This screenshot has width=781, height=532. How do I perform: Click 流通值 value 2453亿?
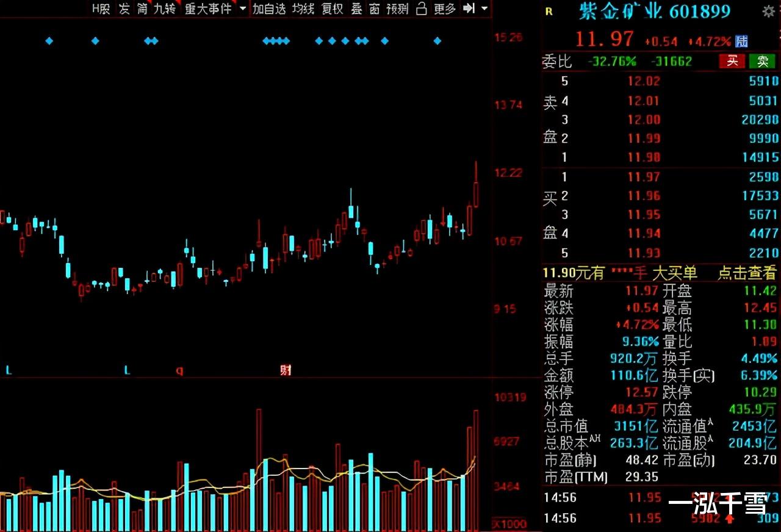tap(755, 426)
